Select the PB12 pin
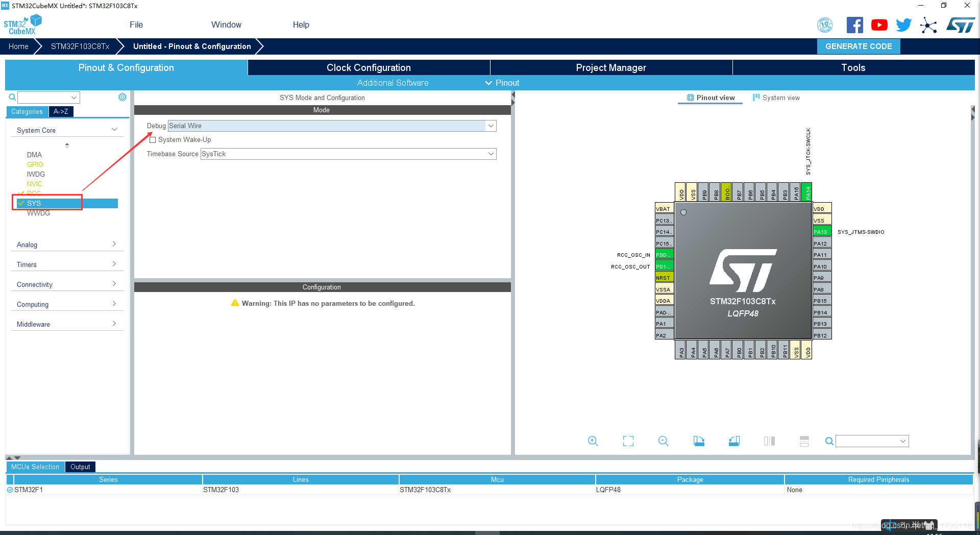The width and height of the screenshot is (980, 535). click(822, 335)
